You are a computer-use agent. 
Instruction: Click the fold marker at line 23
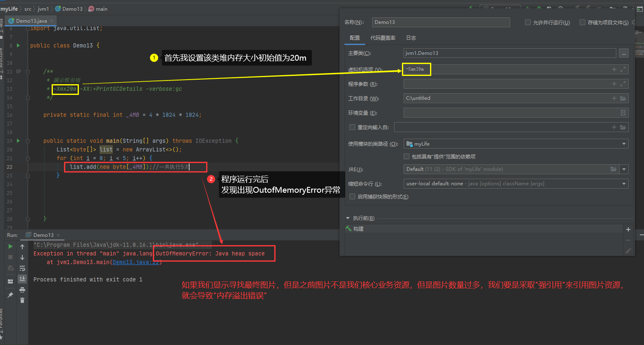pos(28,175)
